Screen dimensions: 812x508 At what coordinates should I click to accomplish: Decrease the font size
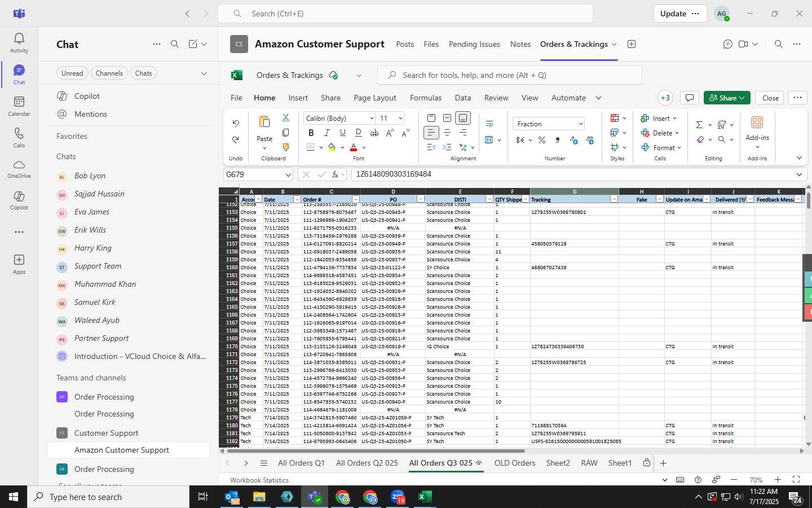(406, 133)
